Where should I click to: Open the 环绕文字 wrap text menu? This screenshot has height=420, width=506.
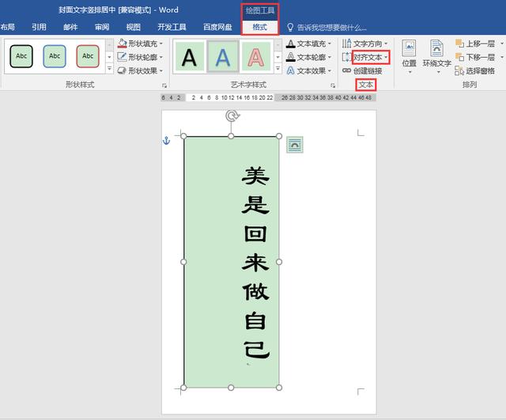pos(437,56)
